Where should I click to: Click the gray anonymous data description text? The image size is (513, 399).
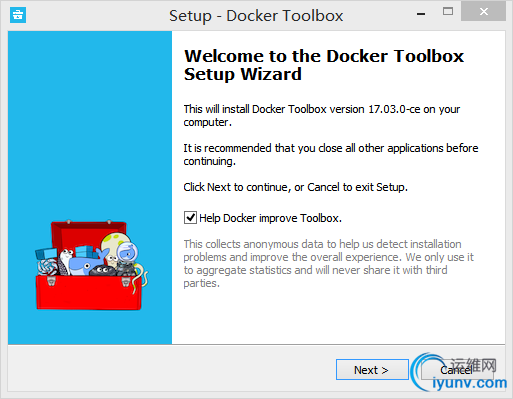(x=328, y=263)
